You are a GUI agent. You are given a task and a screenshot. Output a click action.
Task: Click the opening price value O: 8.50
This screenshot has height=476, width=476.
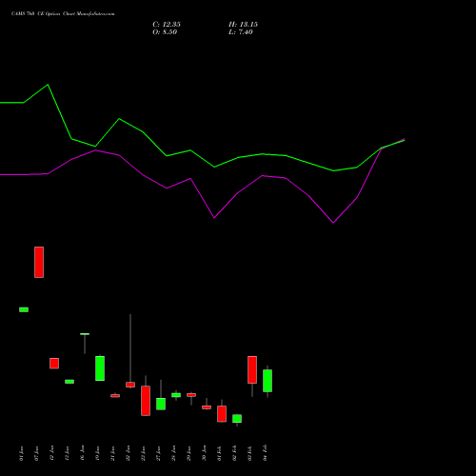click(x=165, y=32)
